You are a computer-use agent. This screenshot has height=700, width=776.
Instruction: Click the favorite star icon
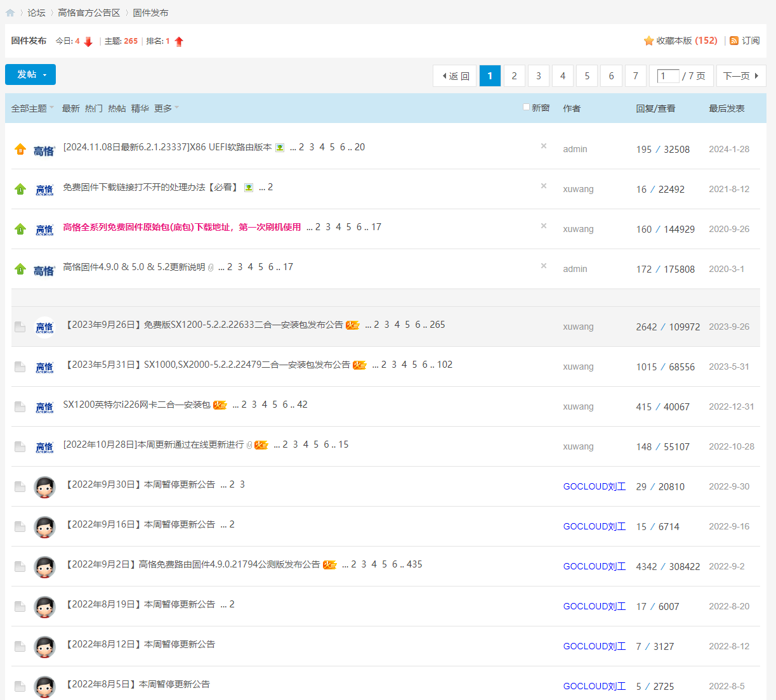tap(648, 41)
